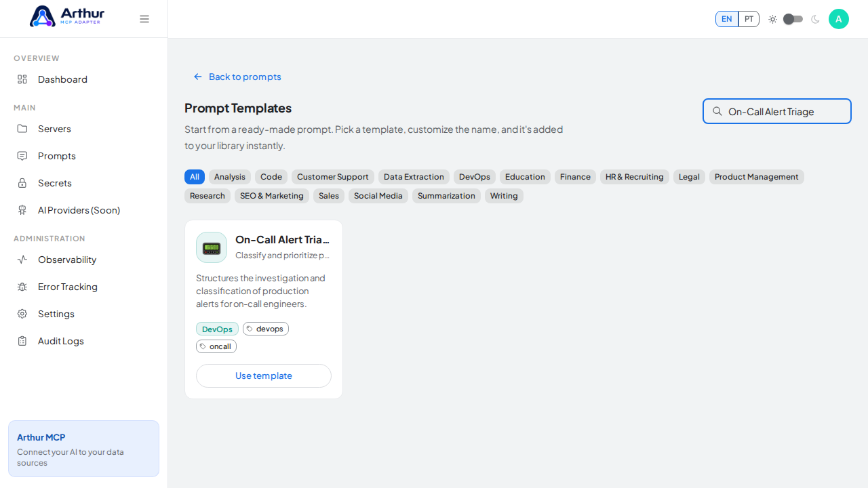Click the On-Call Alert Triage card title

[283, 239]
